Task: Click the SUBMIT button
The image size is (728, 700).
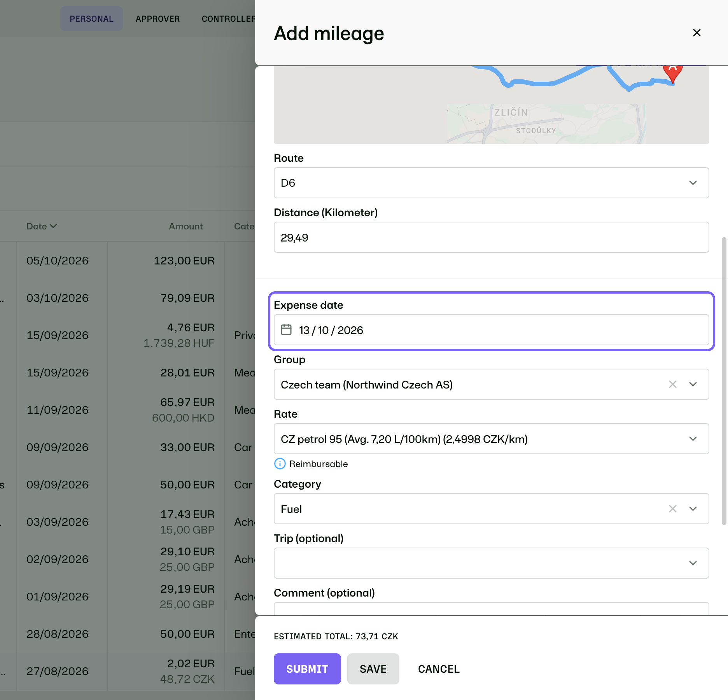Action: coord(307,669)
